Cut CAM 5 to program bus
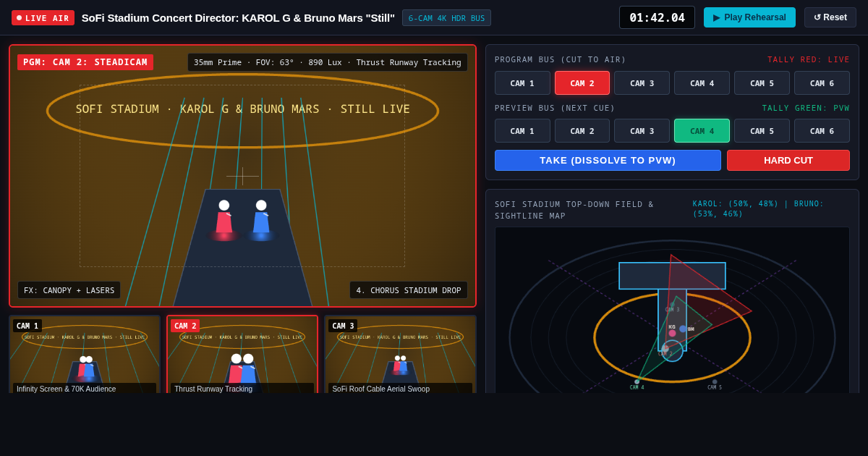Screen dimensions: 868x456 [x=762, y=83]
